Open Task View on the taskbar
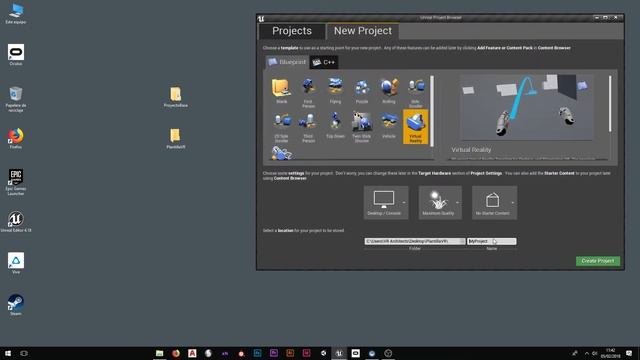This screenshot has height=360, width=640. [24, 353]
